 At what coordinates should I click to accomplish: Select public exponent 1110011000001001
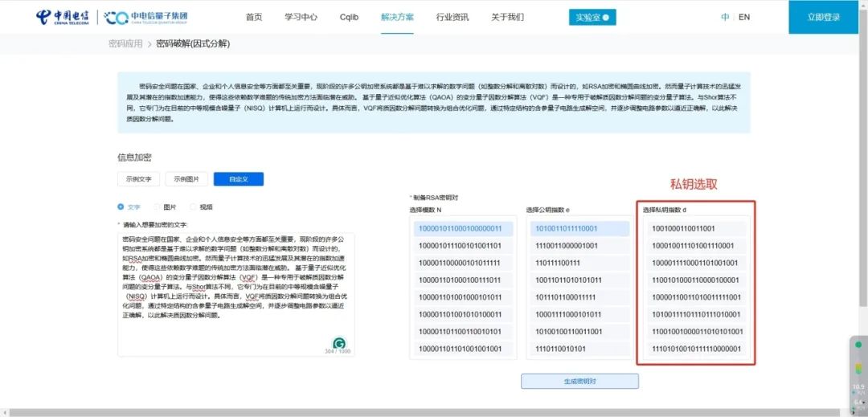tap(579, 246)
